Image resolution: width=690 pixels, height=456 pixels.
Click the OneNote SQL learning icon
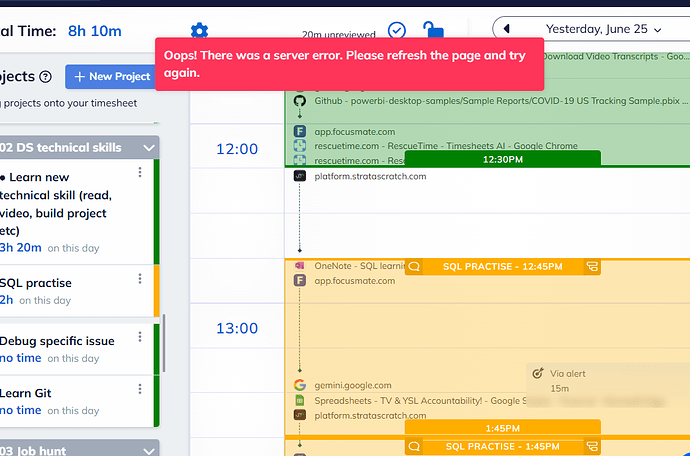pyautogui.click(x=300, y=266)
